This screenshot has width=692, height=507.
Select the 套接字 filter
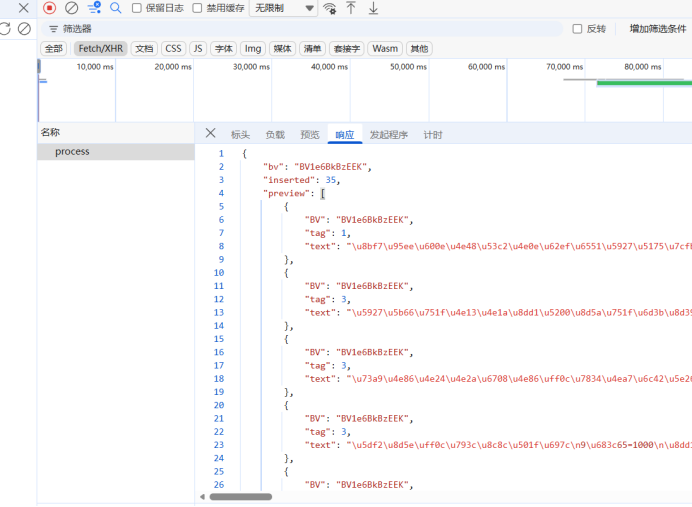coord(347,49)
